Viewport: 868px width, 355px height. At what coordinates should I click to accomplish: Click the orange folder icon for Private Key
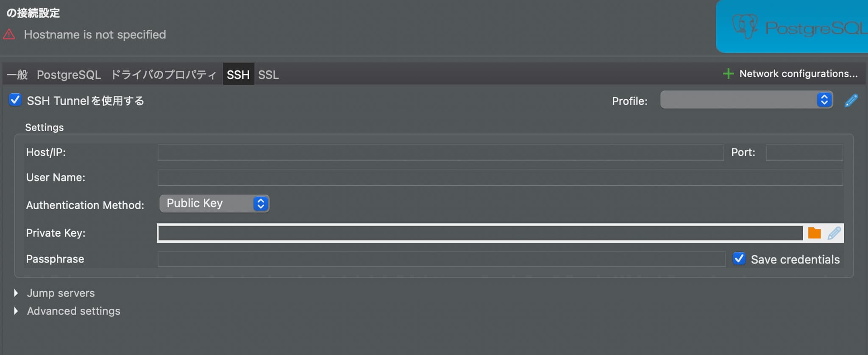[814, 233]
